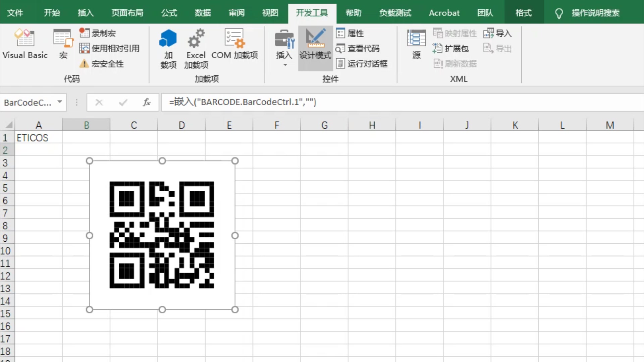Click the top-right resize handle of barcode

click(235, 161)
